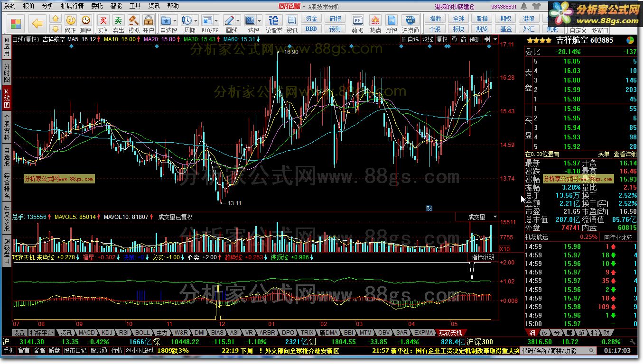Open the 指标说明 indicator description button
This screenshot has width=644, height=364.
point(483,257)
